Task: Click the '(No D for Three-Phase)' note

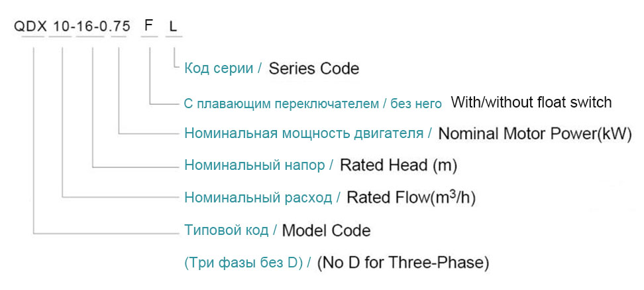Action: (403, 263)
